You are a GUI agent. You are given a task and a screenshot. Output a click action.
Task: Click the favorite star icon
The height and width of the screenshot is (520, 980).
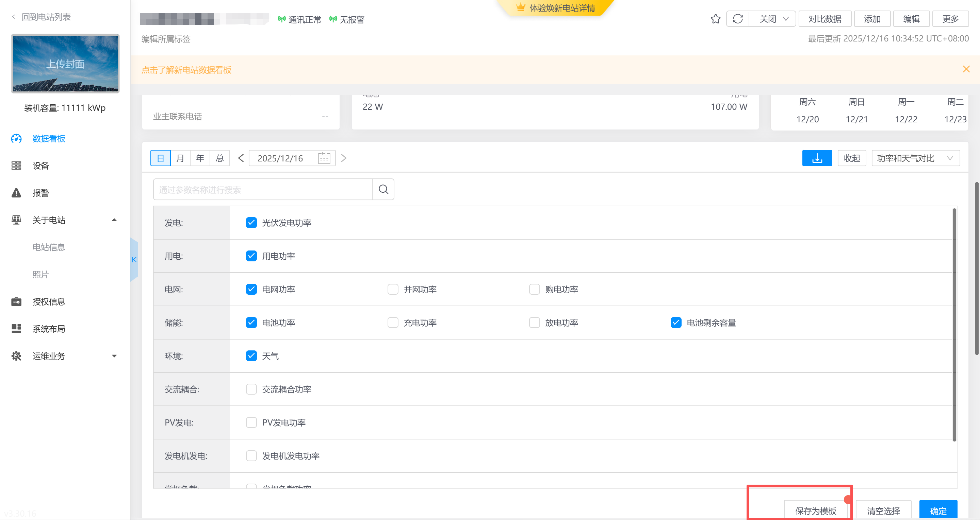(715, 19)
